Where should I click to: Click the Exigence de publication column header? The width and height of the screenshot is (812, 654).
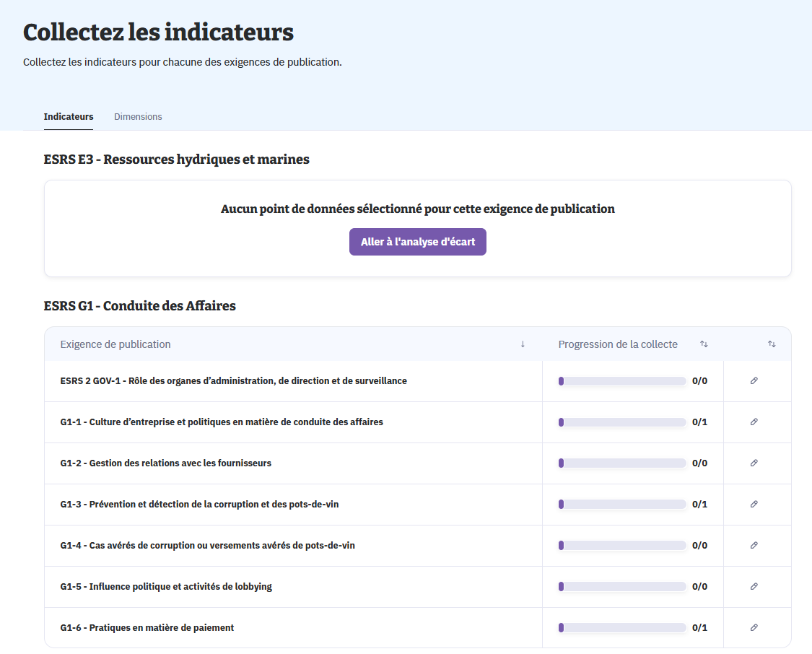pyautogui.click(x=115, y=344)
